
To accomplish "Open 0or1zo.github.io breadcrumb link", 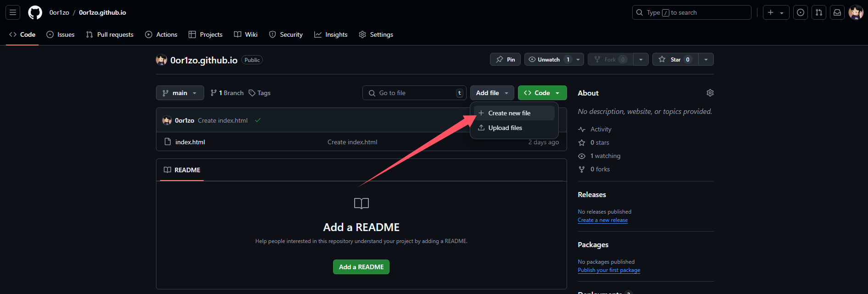I will tap(102, 12).
